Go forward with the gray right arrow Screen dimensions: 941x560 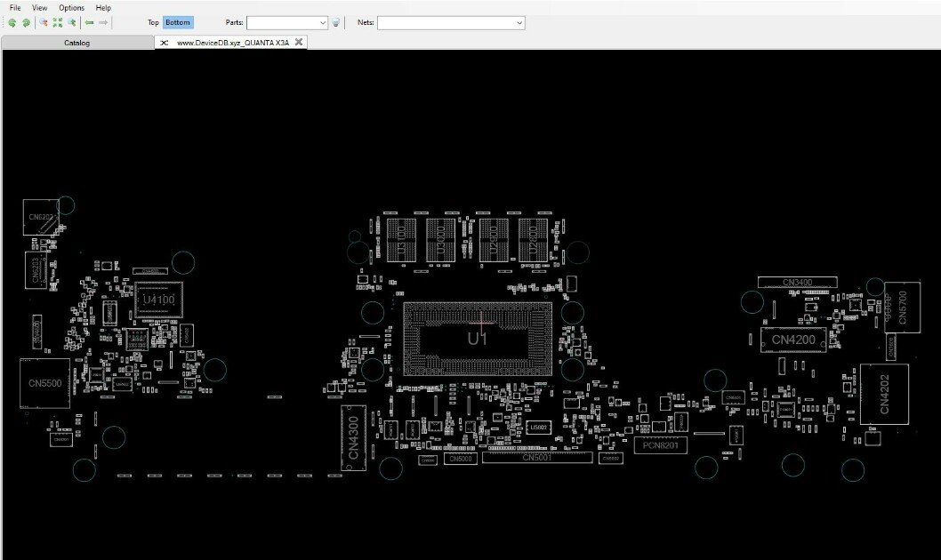click(x=103, y=23)
